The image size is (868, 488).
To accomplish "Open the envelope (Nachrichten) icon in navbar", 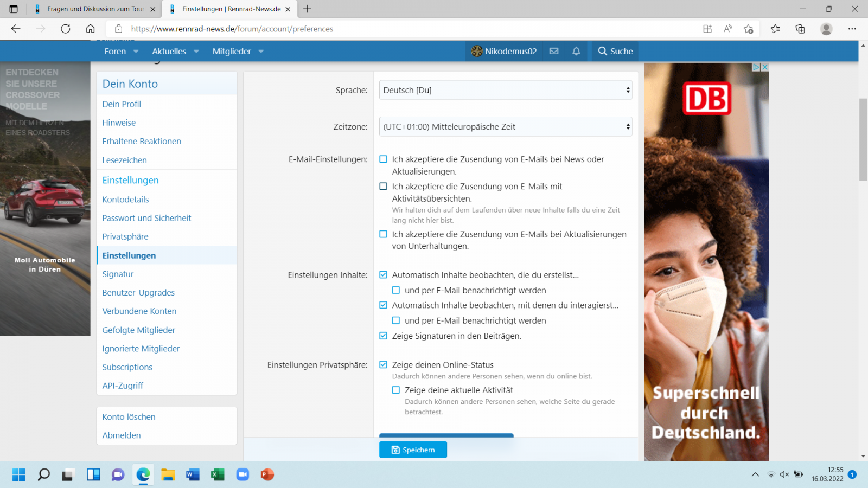I will pyautogui.click(x=554, y=51).
